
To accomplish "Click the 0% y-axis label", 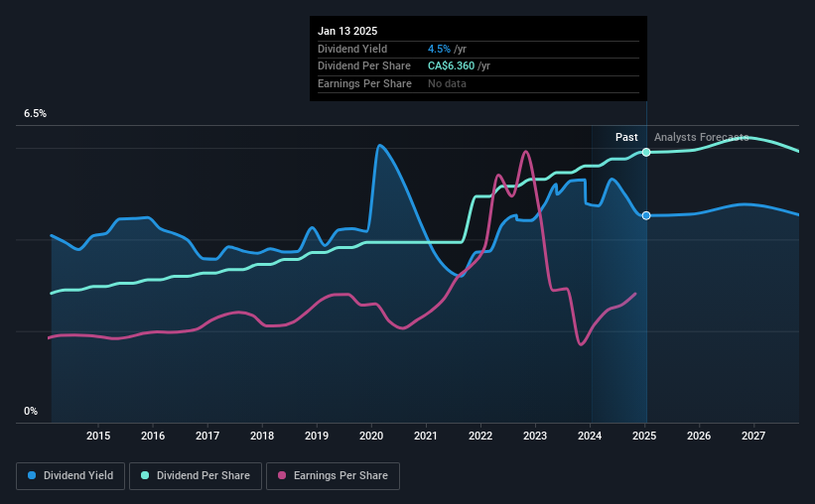I will click(x=31, y=411).
